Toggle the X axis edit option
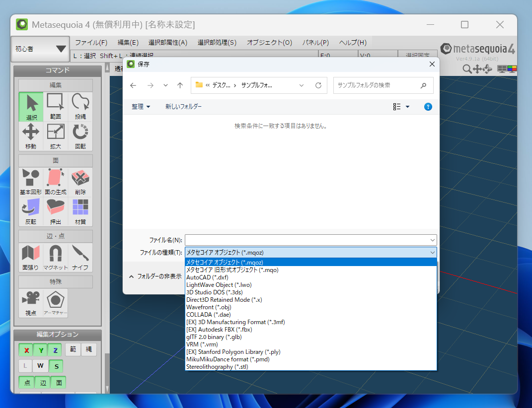532x408 pixels. tap(26, 350)
